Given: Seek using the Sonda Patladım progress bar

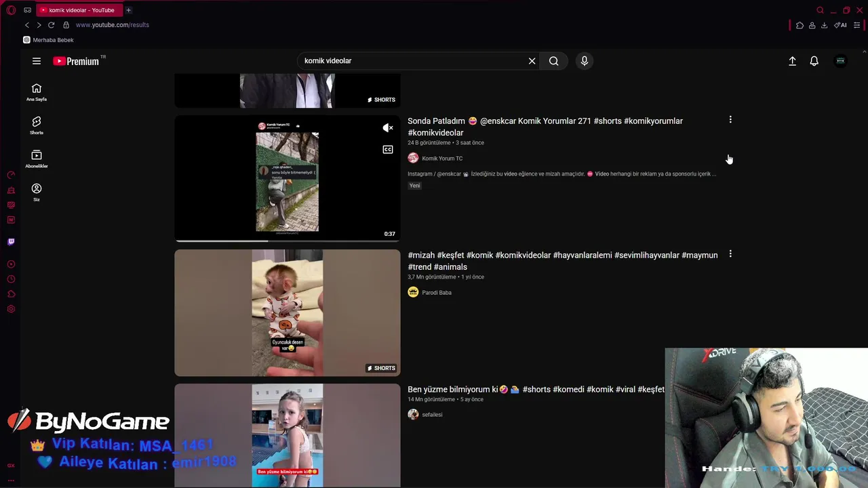Looking at the screenshot, I should click(288, 241).
